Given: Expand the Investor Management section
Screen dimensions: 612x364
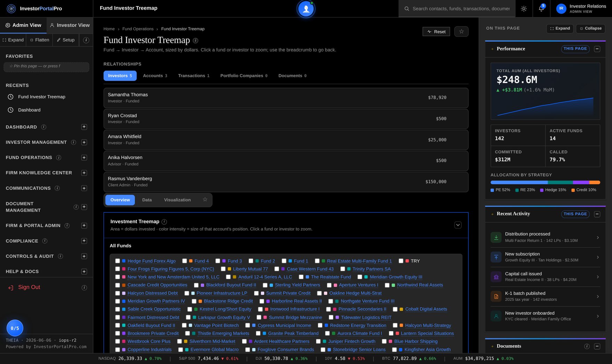Looking at the screenshot, I should tap(84, 142).
